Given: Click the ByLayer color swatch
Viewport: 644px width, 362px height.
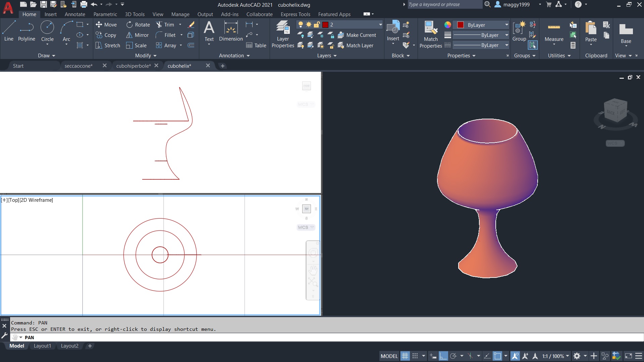Looking at the screenshot, I should [x=460, y=24].
